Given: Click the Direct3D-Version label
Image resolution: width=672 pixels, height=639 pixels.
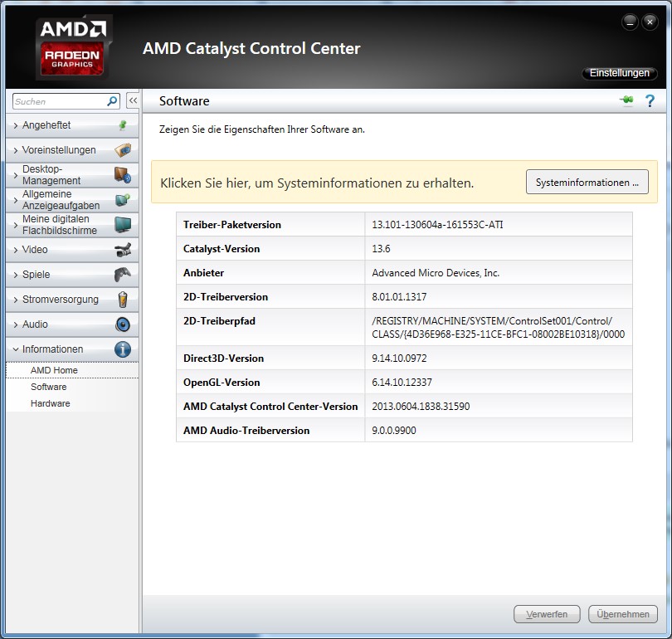Looking at the screenshot, I should coord(223,359).
